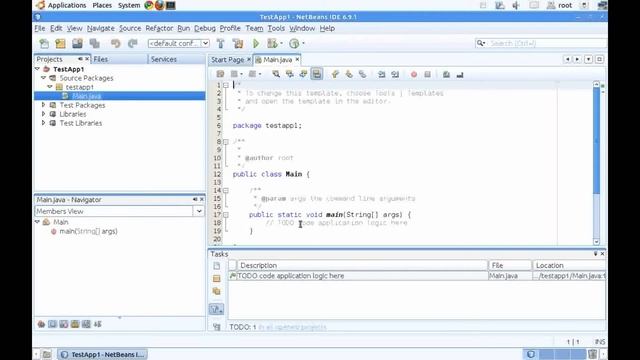This screenshot has height=360, width=640.
Task: Toggle Highlight Search in editor toolbar
Action: [x=317, y=74]
